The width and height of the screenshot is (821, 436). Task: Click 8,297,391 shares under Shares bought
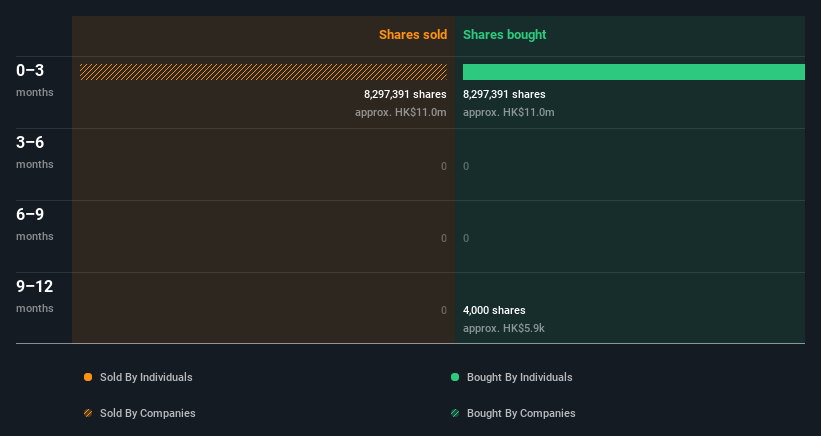coord(504,94)
